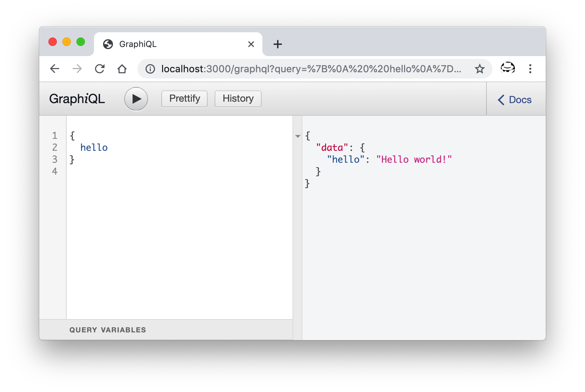Click line number 1 in the gutter

pyautogui.click(x=55, y=136)
